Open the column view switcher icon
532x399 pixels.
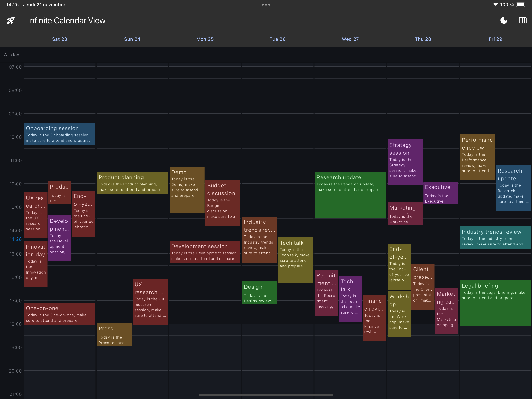pyautogui.click(x=522, y=20)
